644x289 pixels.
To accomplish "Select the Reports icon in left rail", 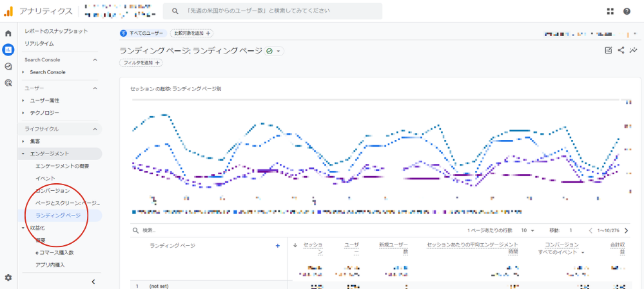I will coord(8,50).
